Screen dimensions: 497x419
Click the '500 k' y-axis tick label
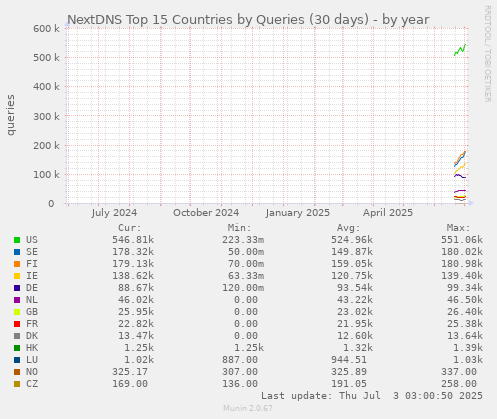pyautogui.click(x=46, y=58)
